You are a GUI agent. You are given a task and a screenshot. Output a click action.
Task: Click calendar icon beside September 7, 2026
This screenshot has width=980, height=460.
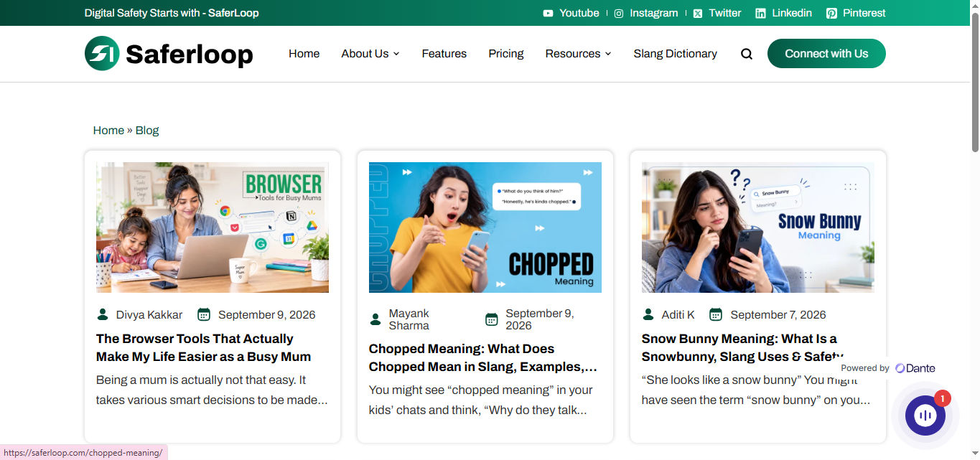(716, 314)
